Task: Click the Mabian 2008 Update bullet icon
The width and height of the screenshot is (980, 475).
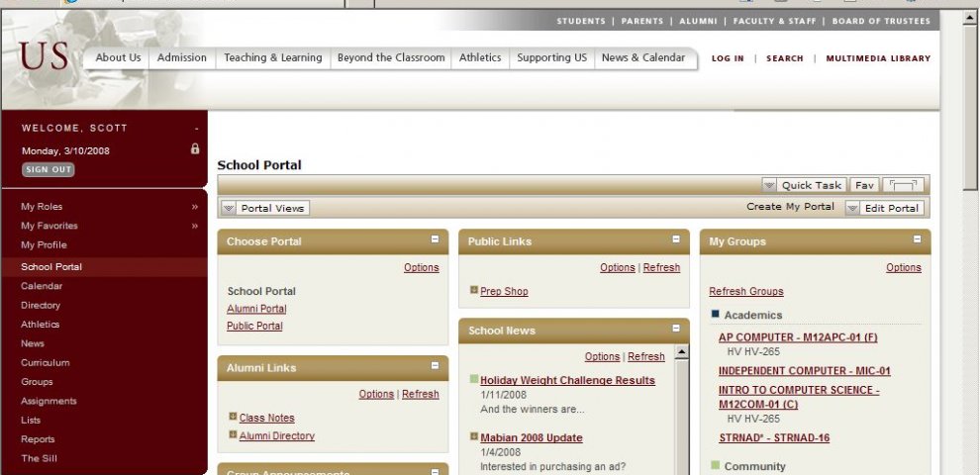Action: point(474,436)
